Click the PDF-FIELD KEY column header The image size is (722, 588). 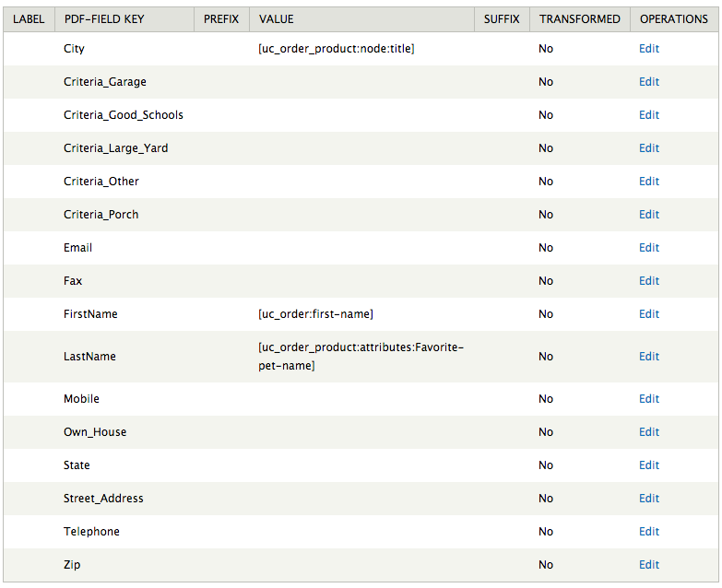tap(104, 18)
